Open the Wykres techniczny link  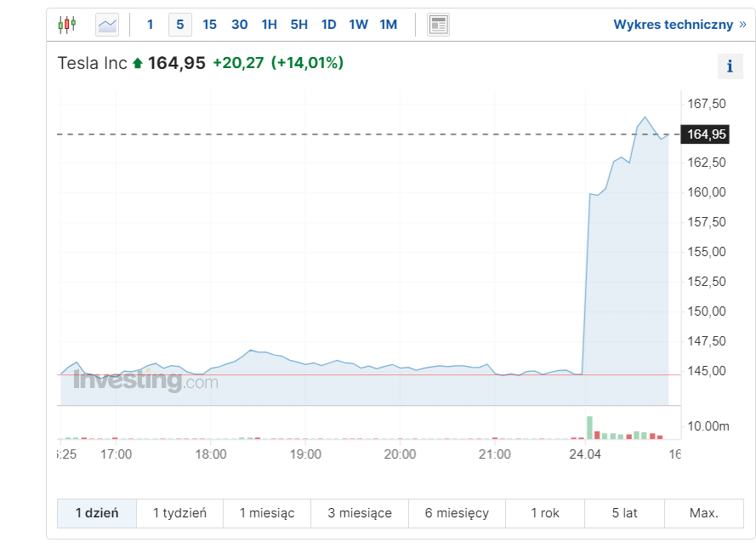pos(679,25)
